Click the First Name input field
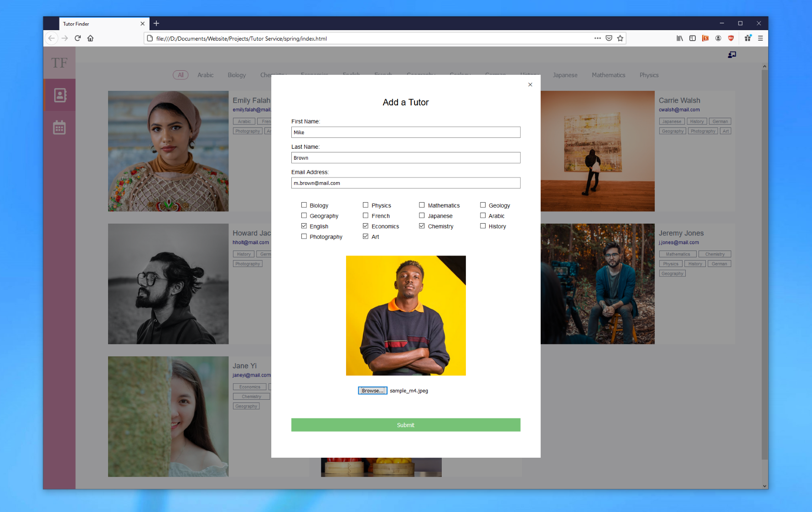 [406, 132]
